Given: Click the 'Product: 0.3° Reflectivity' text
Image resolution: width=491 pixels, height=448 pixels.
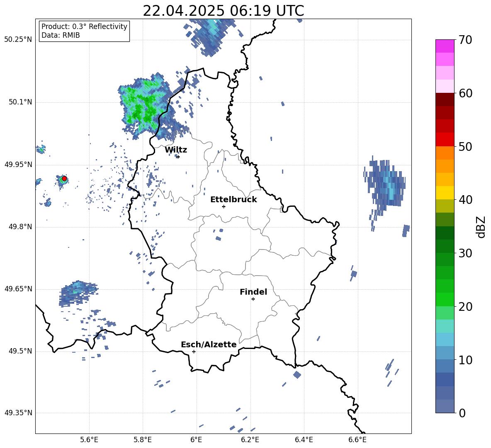Looking at the screenshot, I should coord(84,27).
